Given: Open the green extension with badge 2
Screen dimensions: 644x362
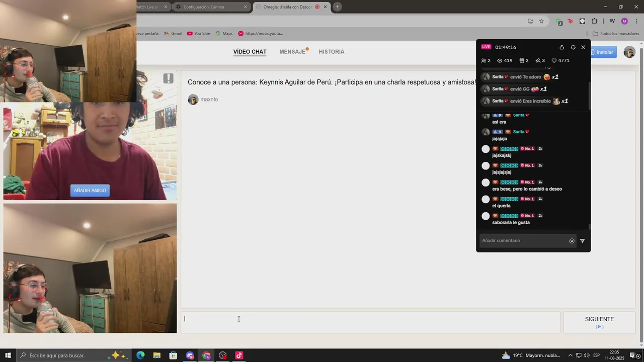Looking at the screenshot, I should point(558,22).
